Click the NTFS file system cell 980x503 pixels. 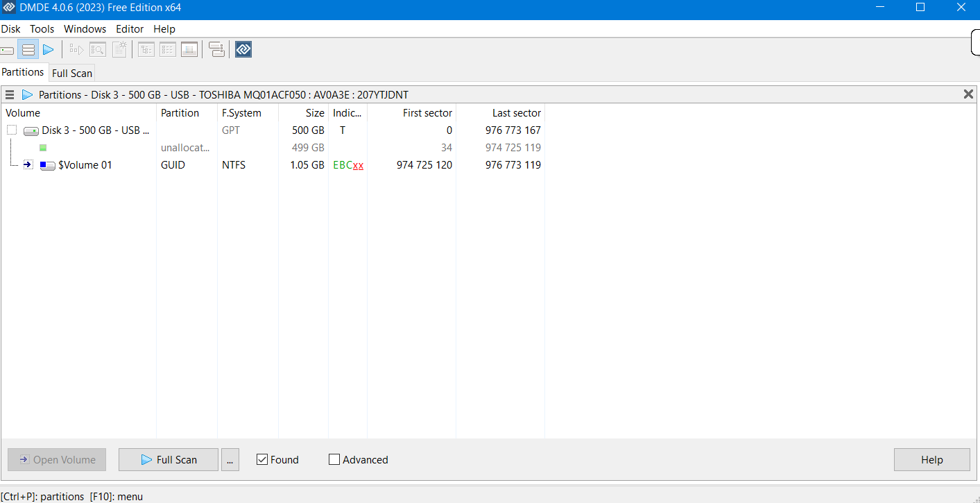tap(234, 165)
